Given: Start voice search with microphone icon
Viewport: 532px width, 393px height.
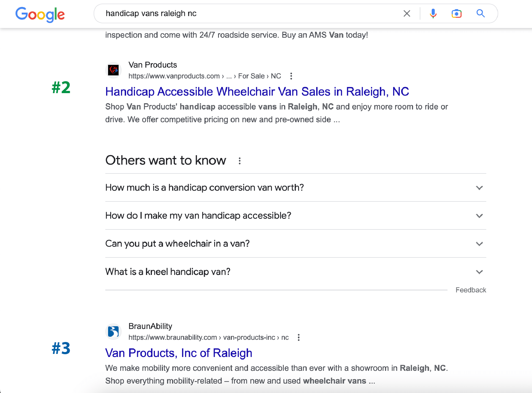Looking at the screenshot, I should [433, 14].
